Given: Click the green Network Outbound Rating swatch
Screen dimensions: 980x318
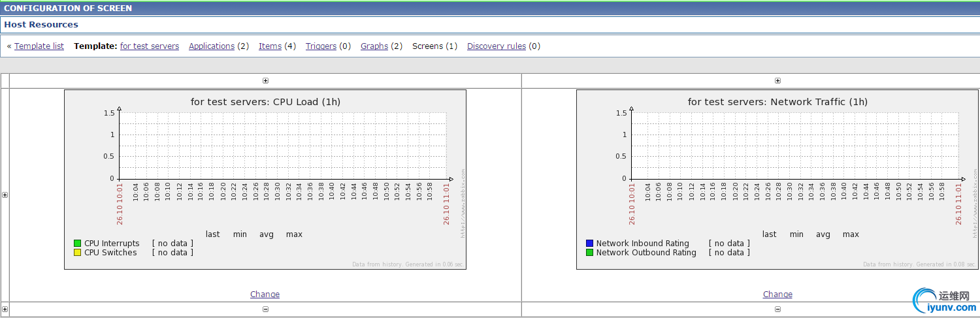Looking at the screenshot, I should coord(589,253).
